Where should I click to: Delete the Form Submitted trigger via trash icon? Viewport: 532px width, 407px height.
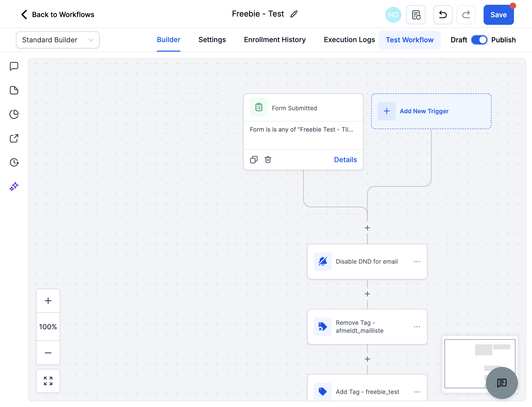point(268,160)
